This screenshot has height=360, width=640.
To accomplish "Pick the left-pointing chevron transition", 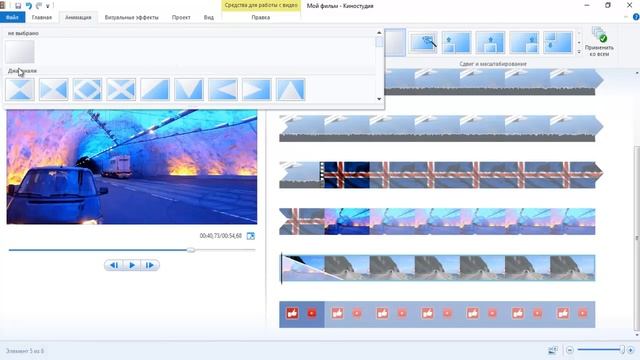I will click(223, 89).
